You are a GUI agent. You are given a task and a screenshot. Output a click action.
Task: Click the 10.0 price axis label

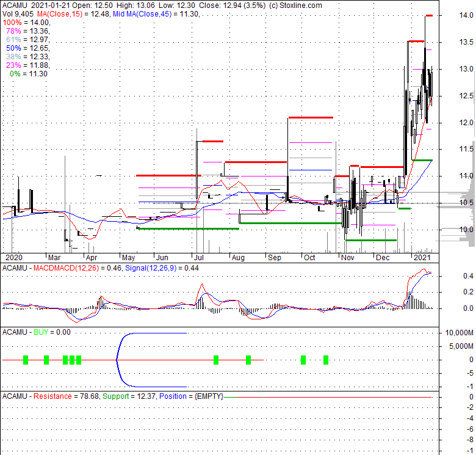(466, 229)
